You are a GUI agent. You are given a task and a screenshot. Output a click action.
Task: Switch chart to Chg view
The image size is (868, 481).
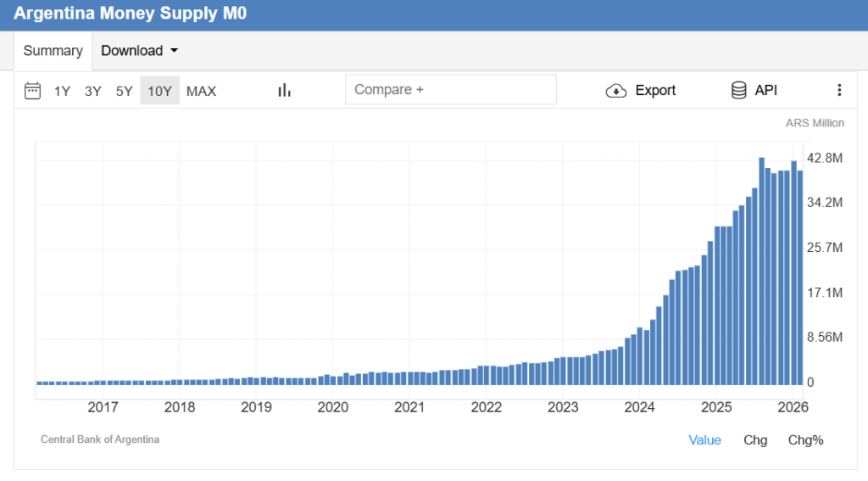click(755, 439)
